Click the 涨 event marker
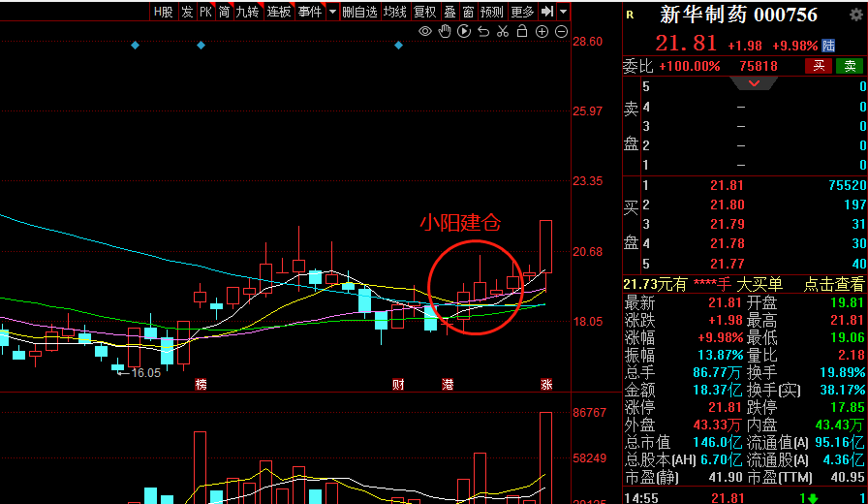Screen dimensions: 868x504 [546, 385]
